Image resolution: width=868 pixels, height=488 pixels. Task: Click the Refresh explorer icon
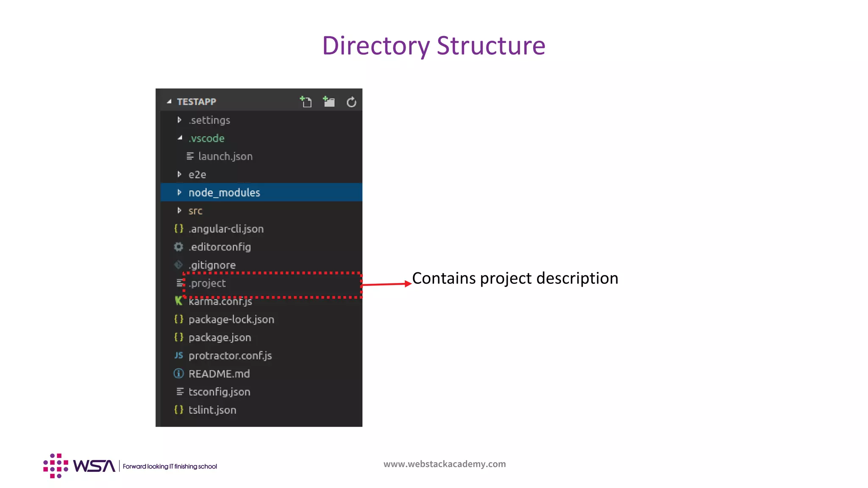point(351,102)
